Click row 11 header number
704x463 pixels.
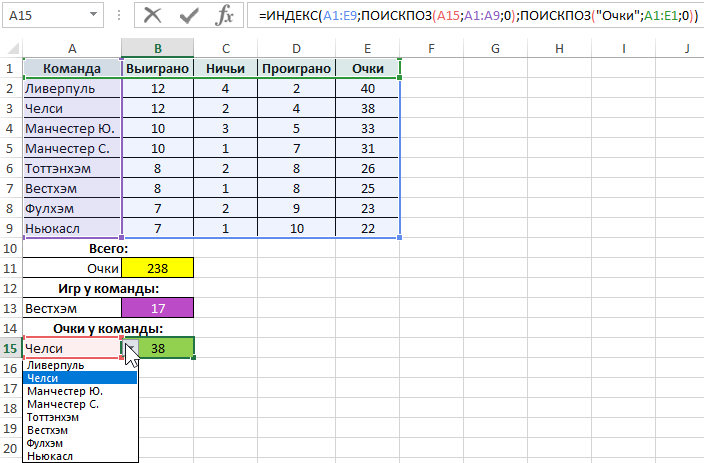11,268
